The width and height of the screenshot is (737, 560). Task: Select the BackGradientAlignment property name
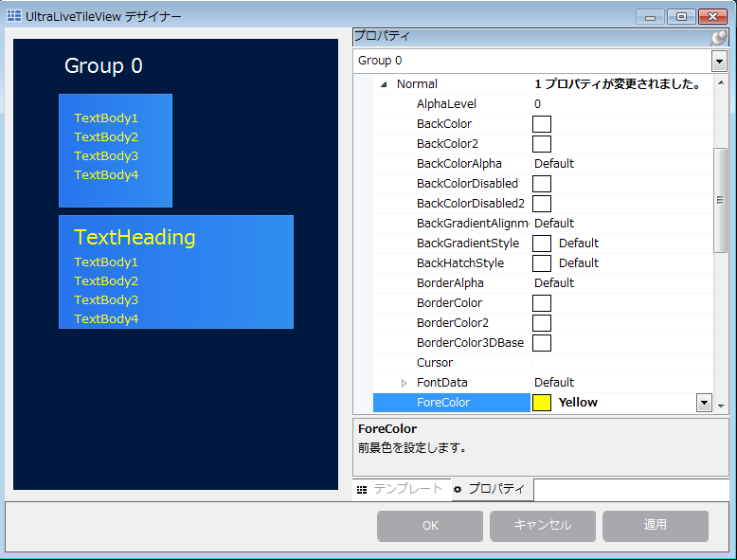click(x=473, y=224)
